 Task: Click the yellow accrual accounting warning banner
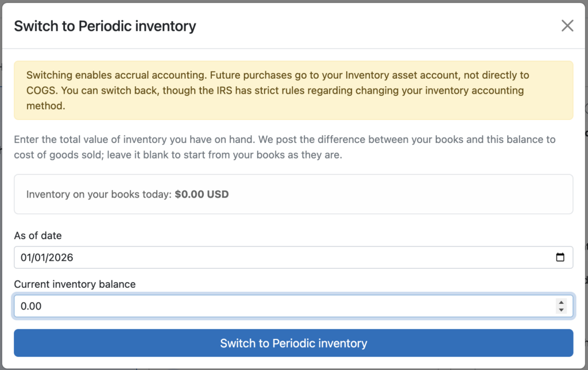(x=293, y=90)
